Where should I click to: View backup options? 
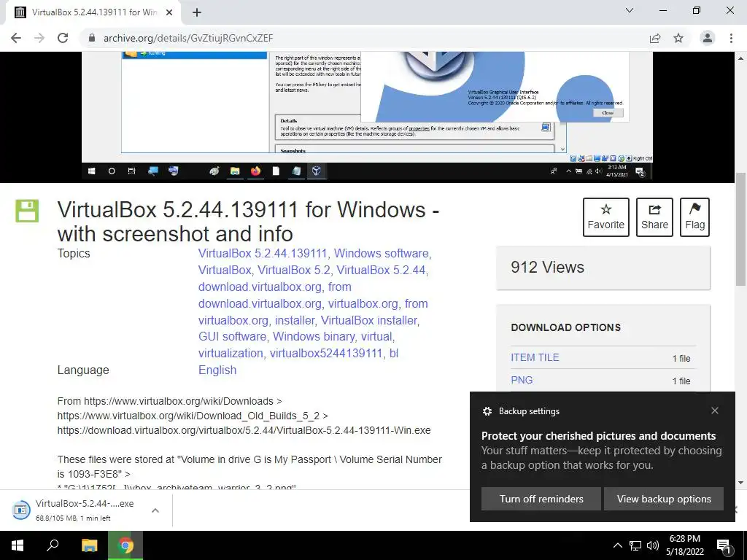point(664,499)
